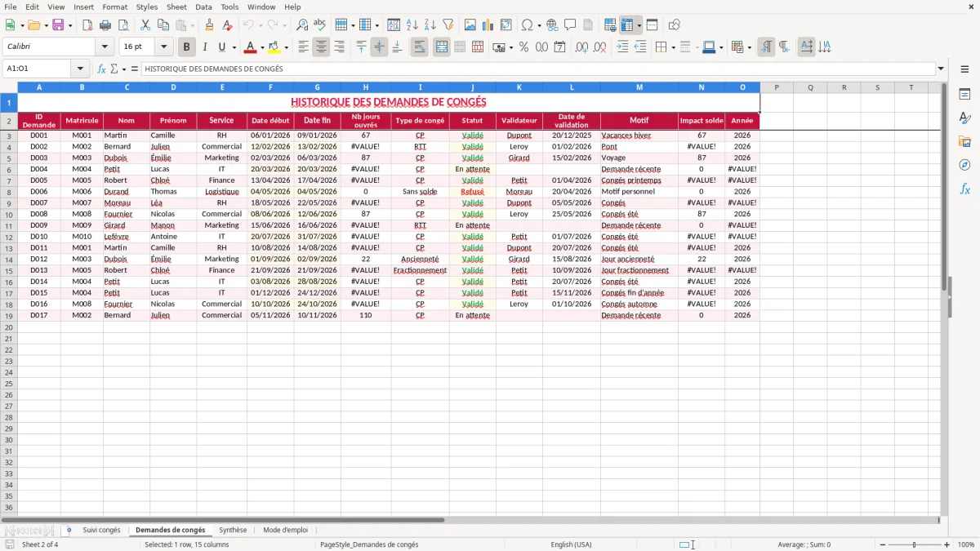Toggle left-to-right text direction

(x=766, y=47)
